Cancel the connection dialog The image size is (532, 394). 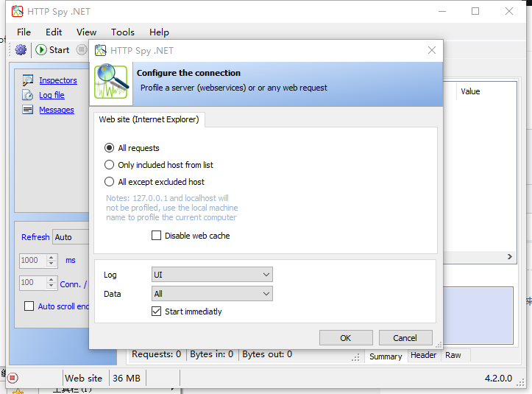(405, 338)
